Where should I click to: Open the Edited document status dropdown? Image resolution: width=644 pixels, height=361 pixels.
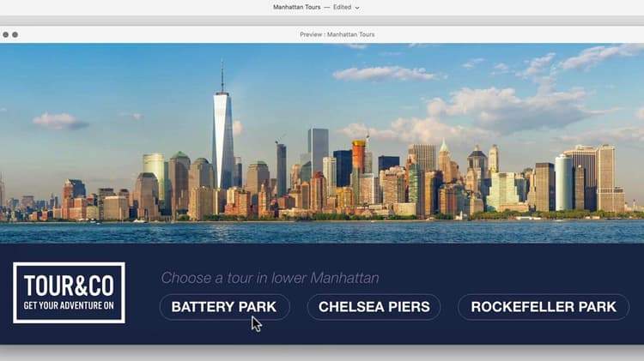346,8
